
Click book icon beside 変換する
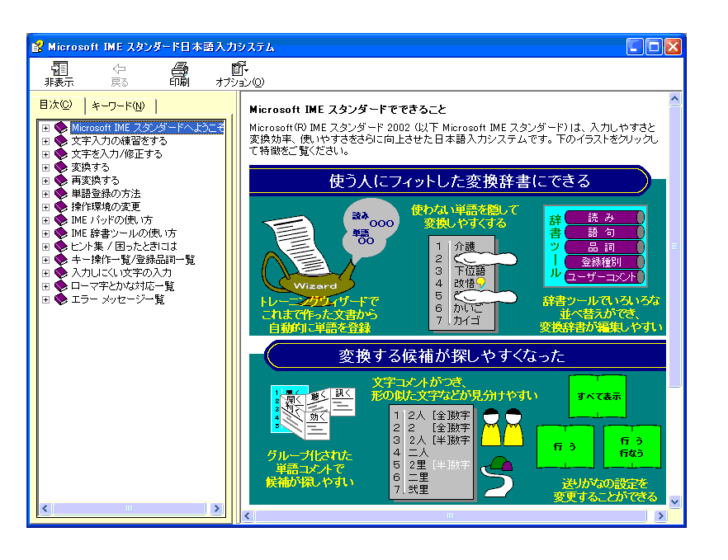[61, 167]
